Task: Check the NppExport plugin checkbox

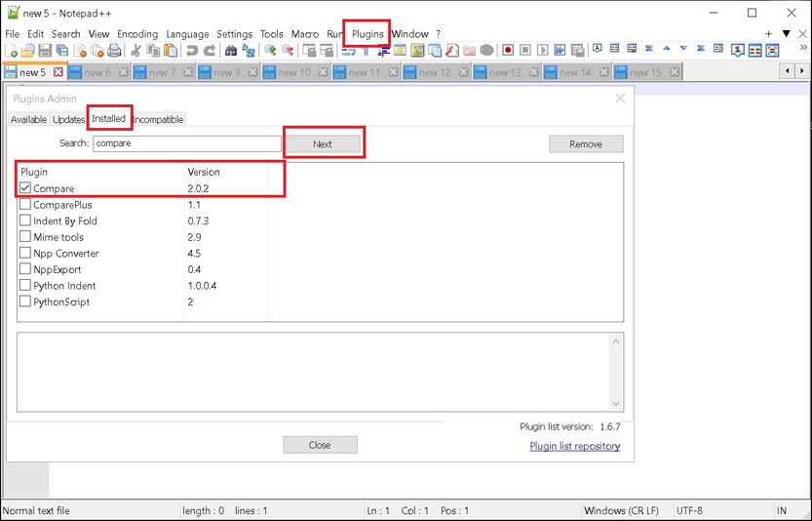Action: click(x=25, y=269)
